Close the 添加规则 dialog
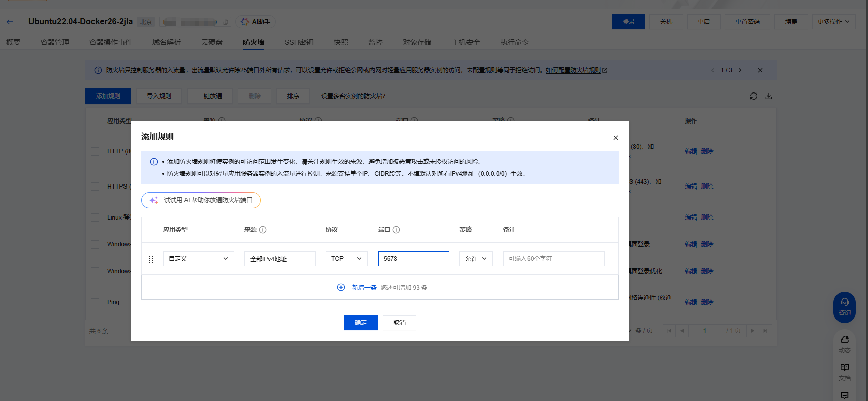868x401 pixels. [x=615, y=138]
